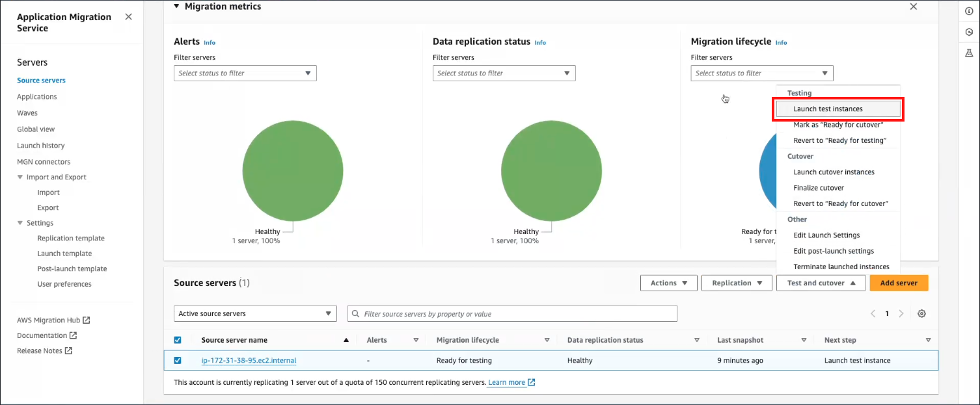This screenshot has height=405, width=980.
Task: Open Global view in sidebar
Action: (36, 129)
